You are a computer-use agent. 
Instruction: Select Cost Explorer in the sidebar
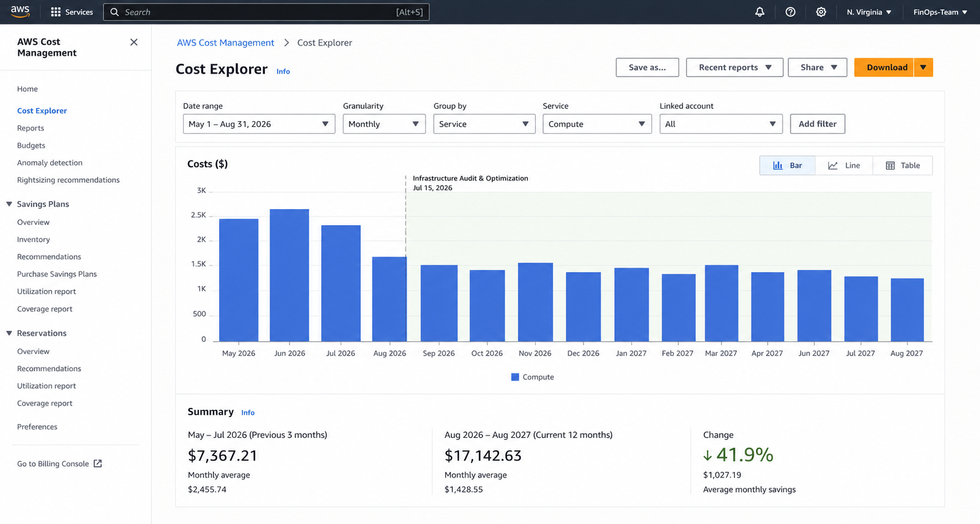(42, 111)
